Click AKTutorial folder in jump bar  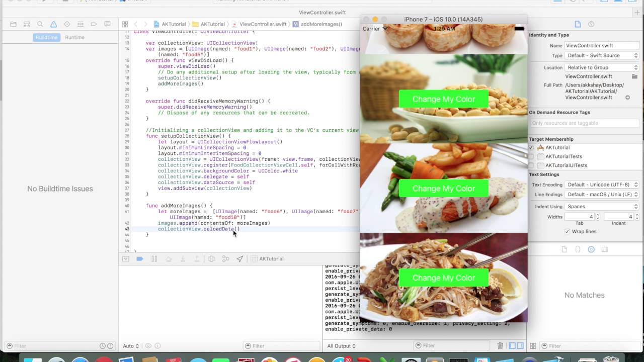point(208,24)
